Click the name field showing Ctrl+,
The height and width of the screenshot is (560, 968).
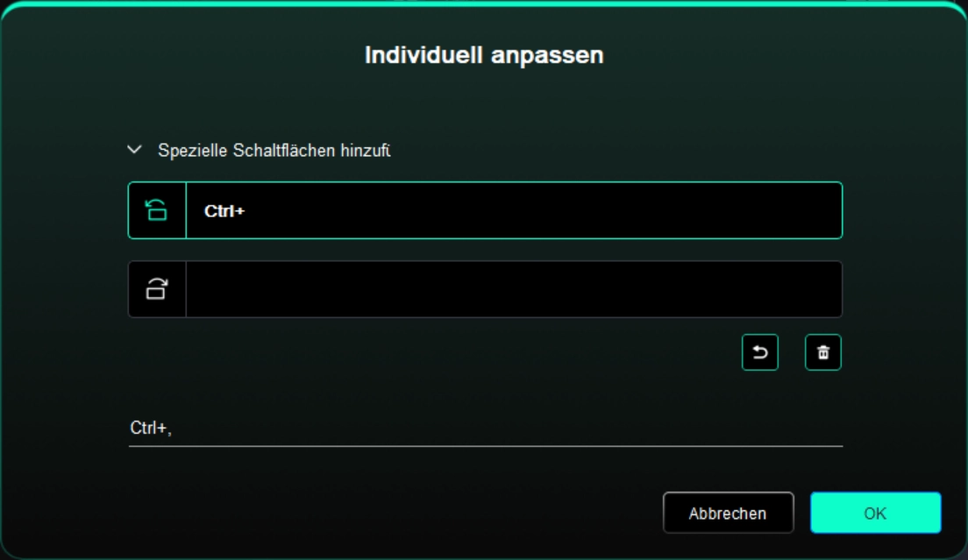click(485, 428)
